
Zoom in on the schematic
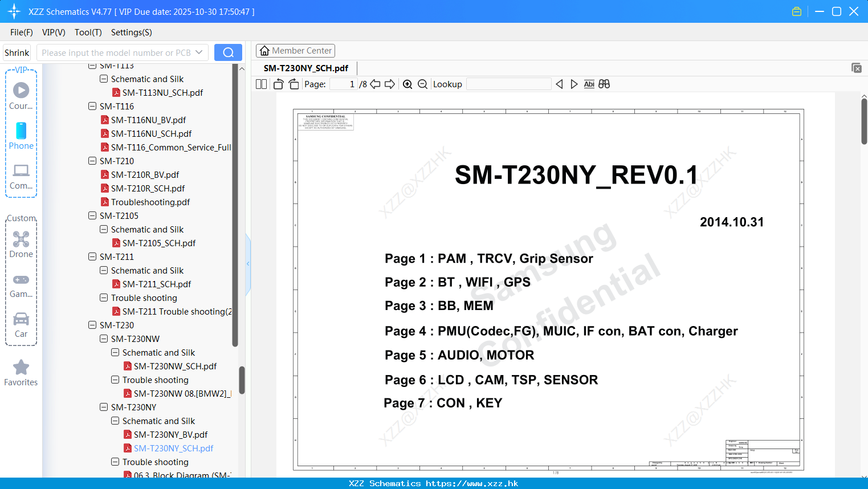(x=407, y=84)
